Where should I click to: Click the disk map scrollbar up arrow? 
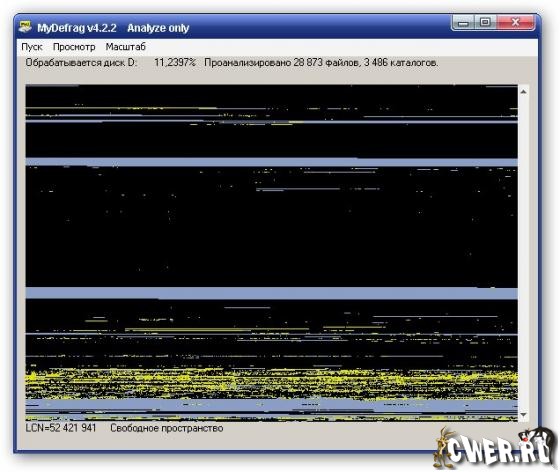(x=523, y=92)
